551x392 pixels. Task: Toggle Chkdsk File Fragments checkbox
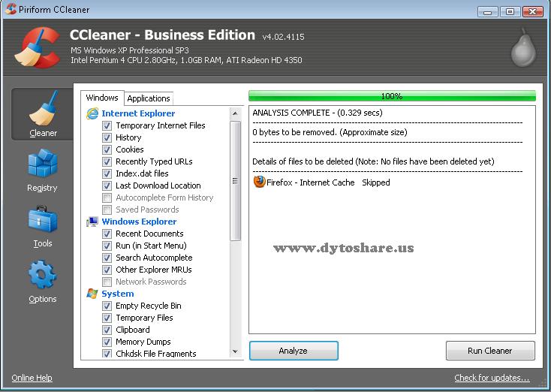[x=107, y=354]
